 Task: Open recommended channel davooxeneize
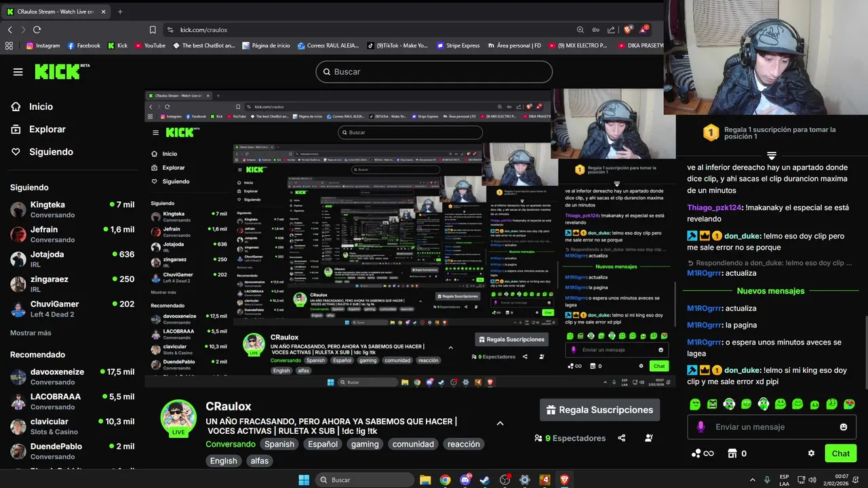[72, 377]
